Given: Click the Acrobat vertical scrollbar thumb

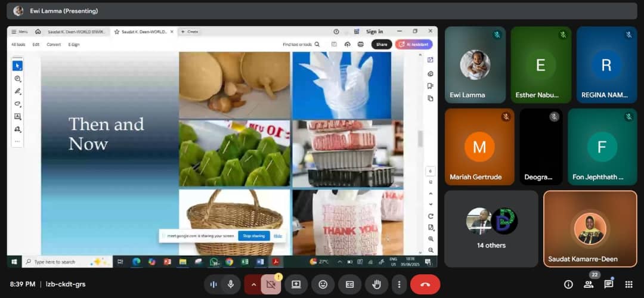Looking at the screenshot, I should click(420, 138).
